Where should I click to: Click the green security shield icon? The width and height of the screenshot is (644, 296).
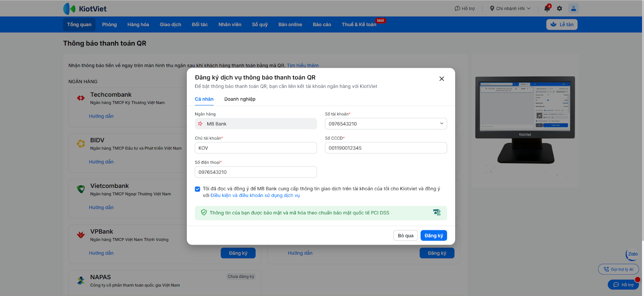[204, 213]
